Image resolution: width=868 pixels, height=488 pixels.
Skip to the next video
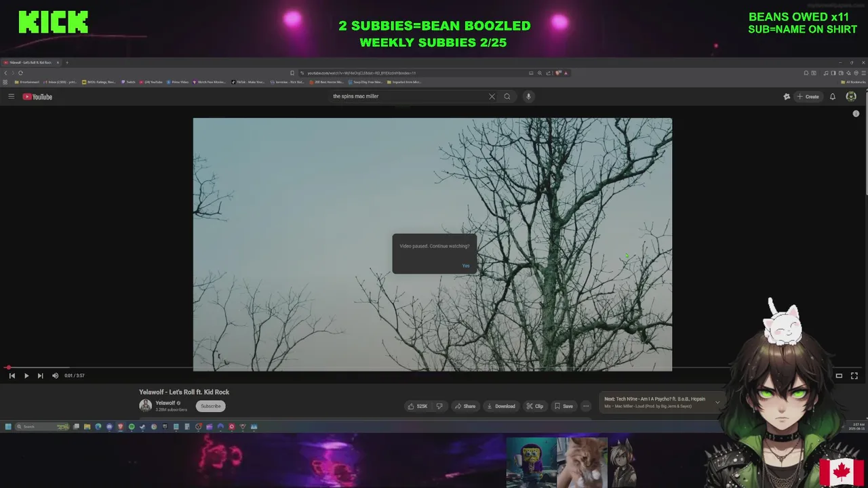tap(40, 375)
